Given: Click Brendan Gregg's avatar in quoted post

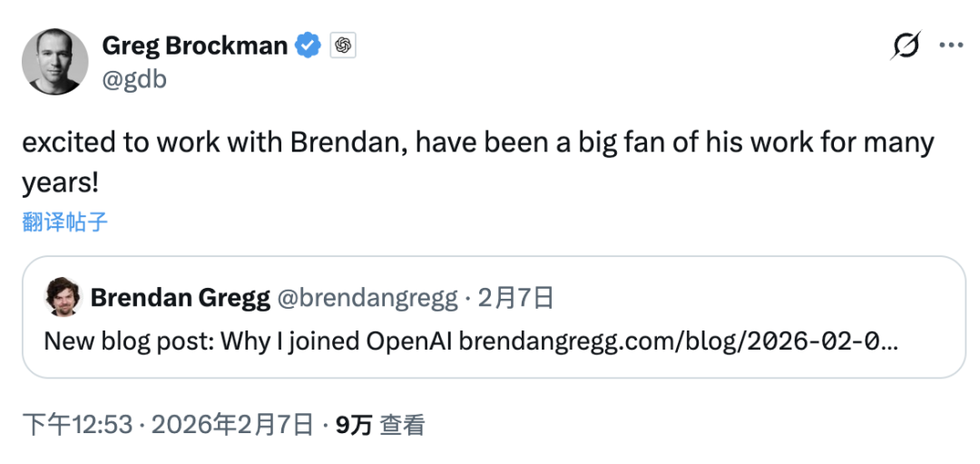Looking at the screenshot, I should click(64, 298).
